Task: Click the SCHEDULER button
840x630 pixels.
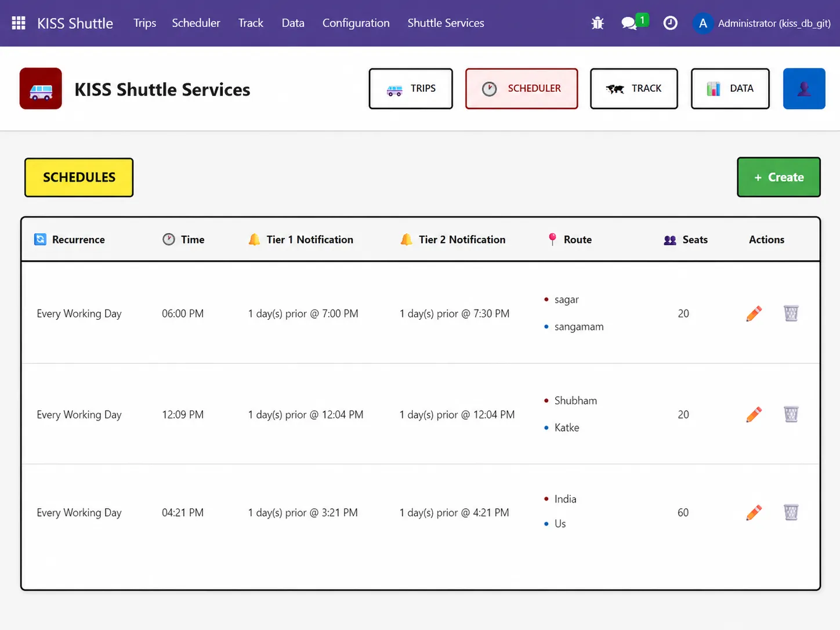Action: pyautogui.click(x=522, y=89)
